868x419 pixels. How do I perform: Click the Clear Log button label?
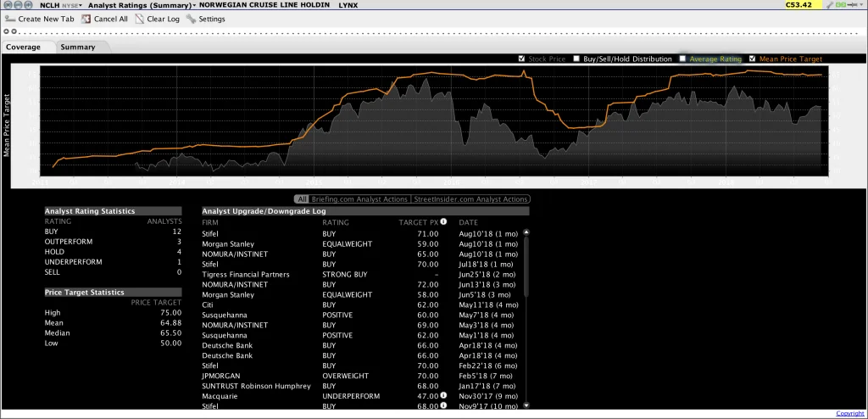coord(164,19)
